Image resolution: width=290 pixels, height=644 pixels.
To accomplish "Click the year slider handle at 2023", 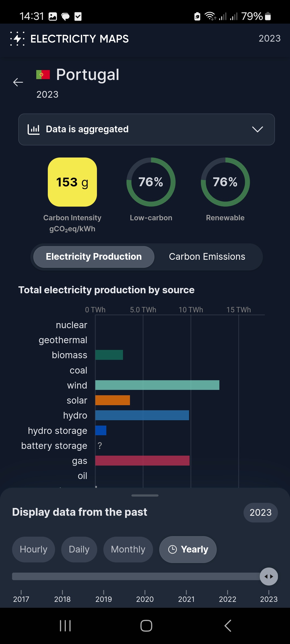I will point(269,576).
